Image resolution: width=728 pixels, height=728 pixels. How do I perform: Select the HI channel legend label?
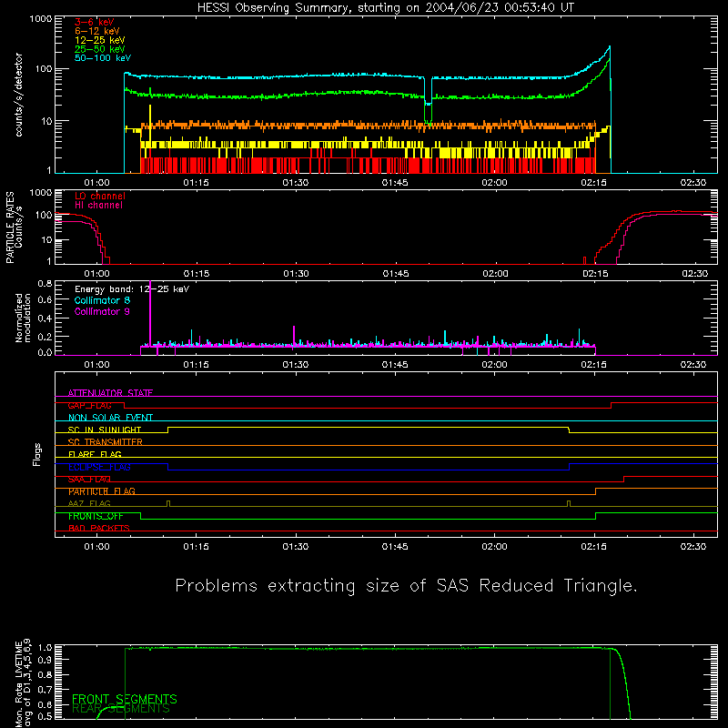[98, 205]
